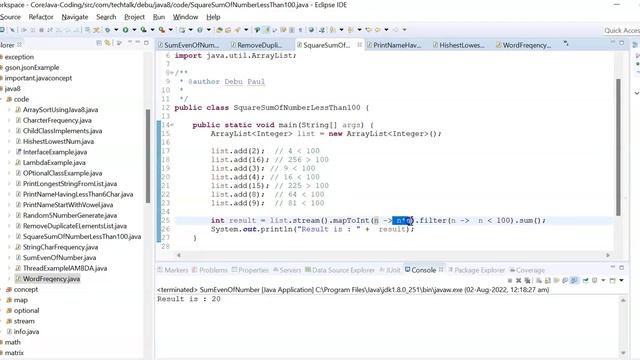Open the explorer View Menu dropdown
Screen dimensions: 640x360
pyautogui.click(x=130, y=43)
